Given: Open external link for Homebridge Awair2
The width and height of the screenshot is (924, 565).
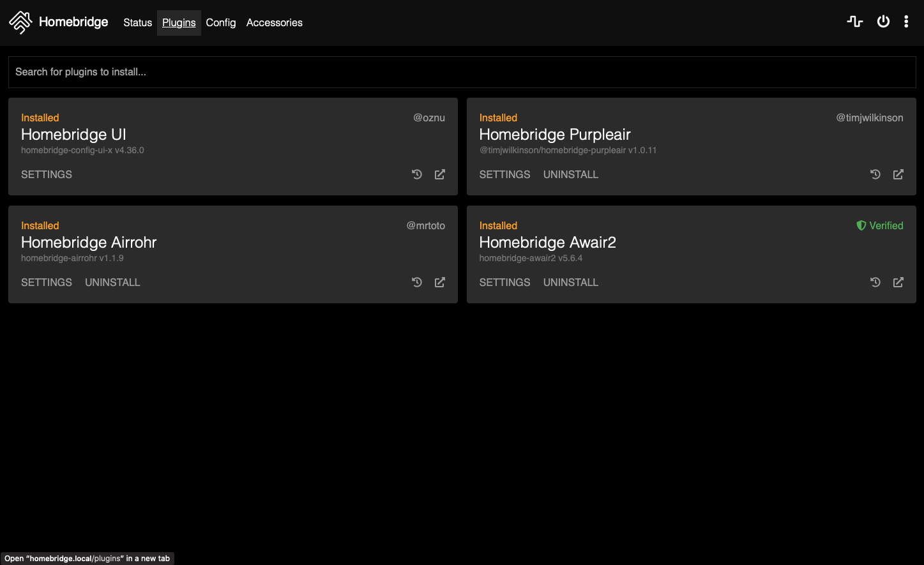Looking at the screenshot, I should tap(898, 282).
